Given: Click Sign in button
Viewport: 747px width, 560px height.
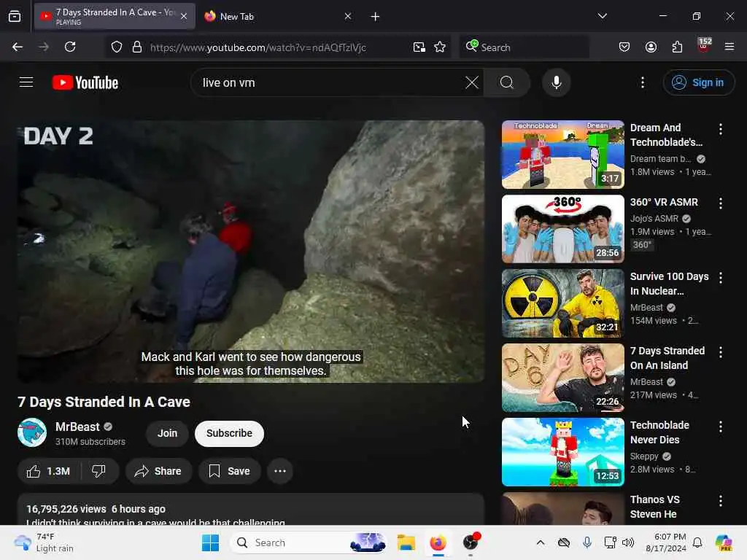Looking at the screenshot, I should (x=698, y=82).
